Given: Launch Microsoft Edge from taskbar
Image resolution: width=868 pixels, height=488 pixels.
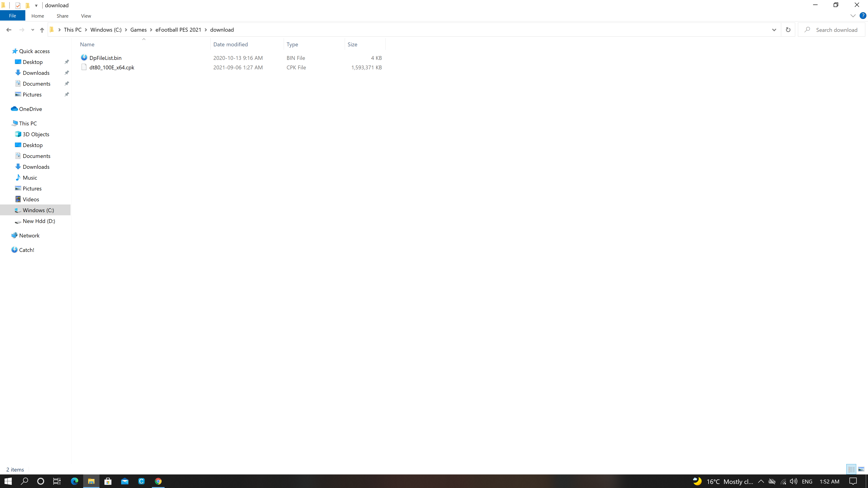Looking at the screenshot, I should pos(74,481).
